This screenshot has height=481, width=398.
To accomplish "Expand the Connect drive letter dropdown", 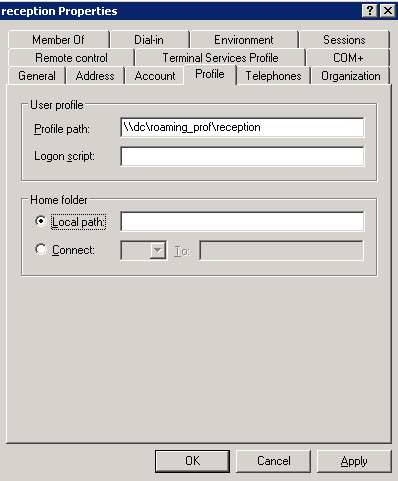I will 158,250.
